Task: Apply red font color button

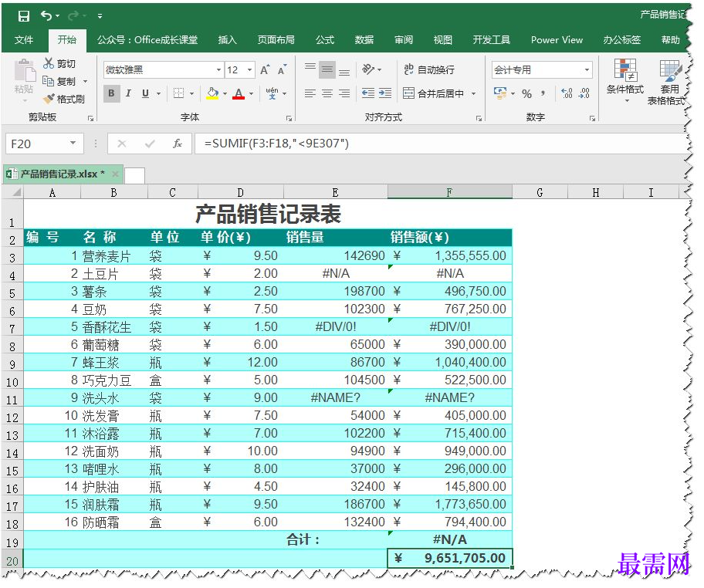Action: pos(239,93)
